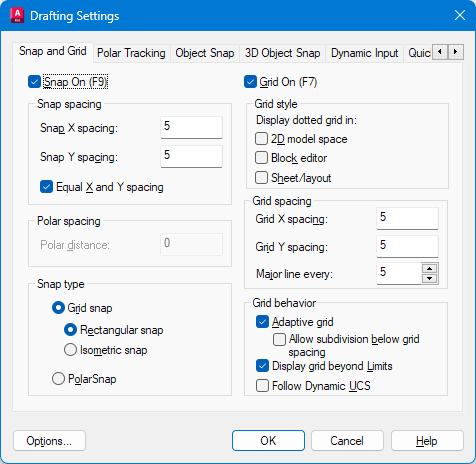Check Allow subdivision below grid spacing
The height and width of the screenshot is (464, 476).
279,339
